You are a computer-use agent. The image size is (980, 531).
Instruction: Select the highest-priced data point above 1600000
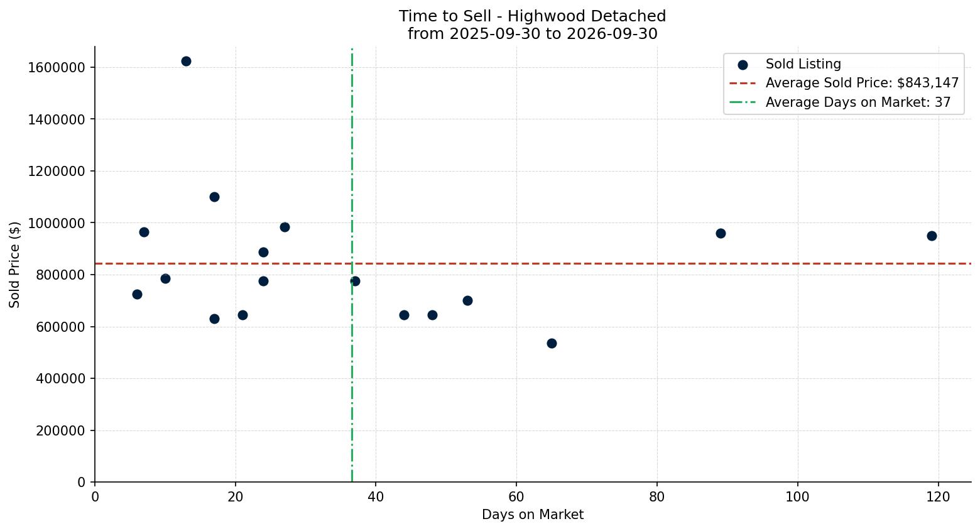pos(186,61)
